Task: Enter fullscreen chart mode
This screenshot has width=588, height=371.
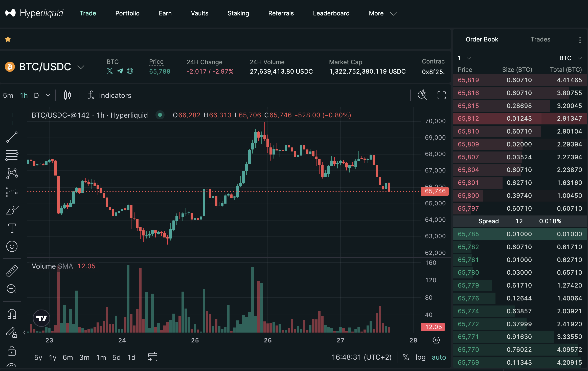Action: 441,95
